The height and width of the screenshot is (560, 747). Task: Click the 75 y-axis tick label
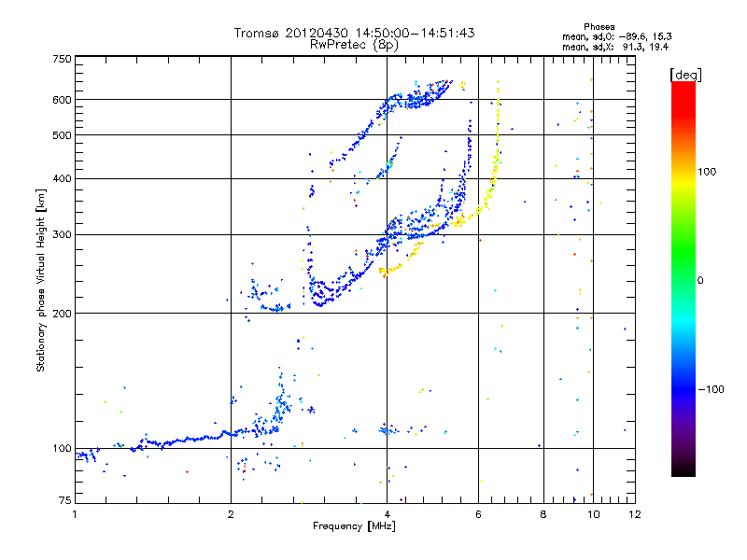65,500
